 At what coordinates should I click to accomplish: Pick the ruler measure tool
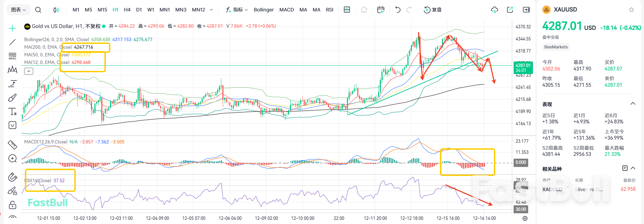point(12,144)
